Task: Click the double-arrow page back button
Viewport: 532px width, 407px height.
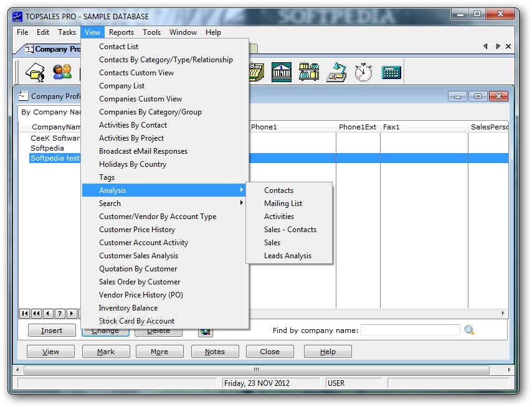Action: [x=36, y=314]
